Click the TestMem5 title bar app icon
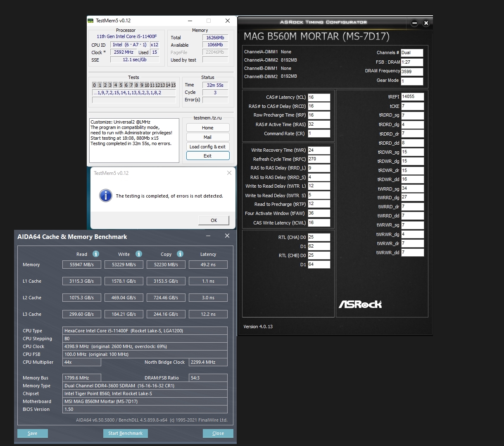This screenshot has width=504, height=446. (90, 21)
